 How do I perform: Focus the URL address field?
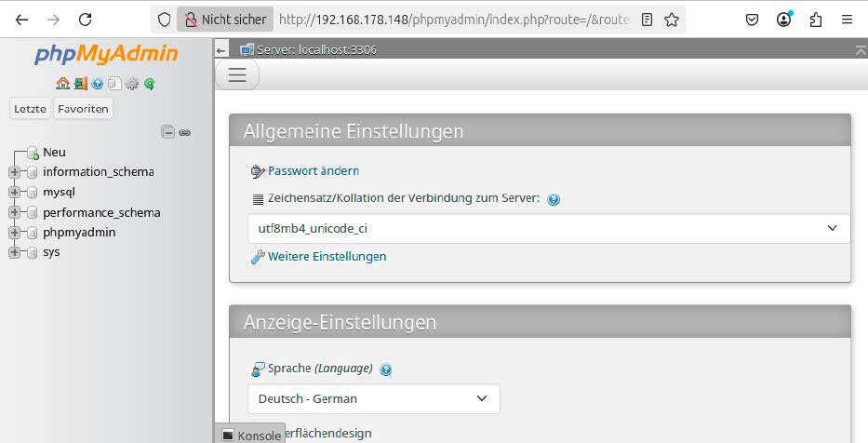tap(454, 20)
